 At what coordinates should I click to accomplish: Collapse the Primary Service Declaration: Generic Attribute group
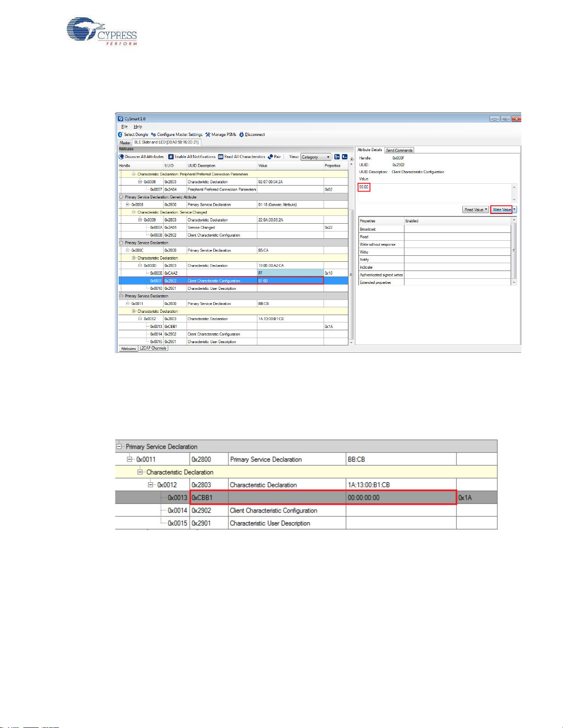(122, 197)
